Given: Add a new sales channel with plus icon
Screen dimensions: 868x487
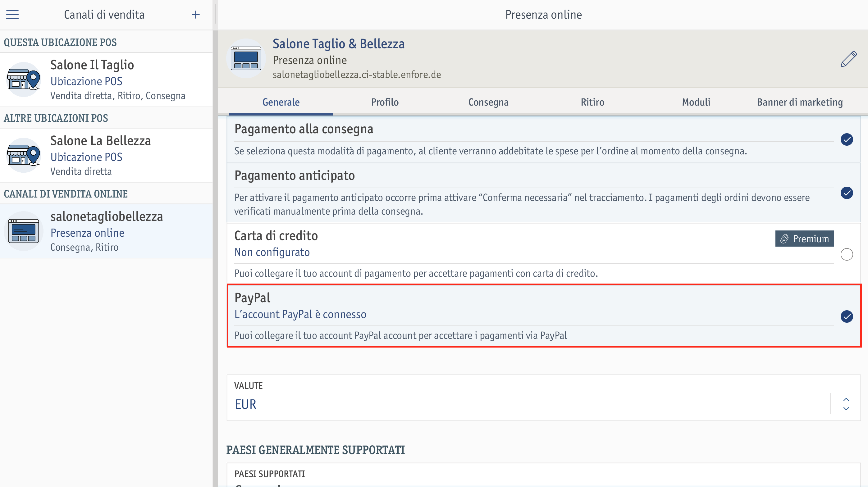Looking at the screenshot, I should [x=195, y=15].
